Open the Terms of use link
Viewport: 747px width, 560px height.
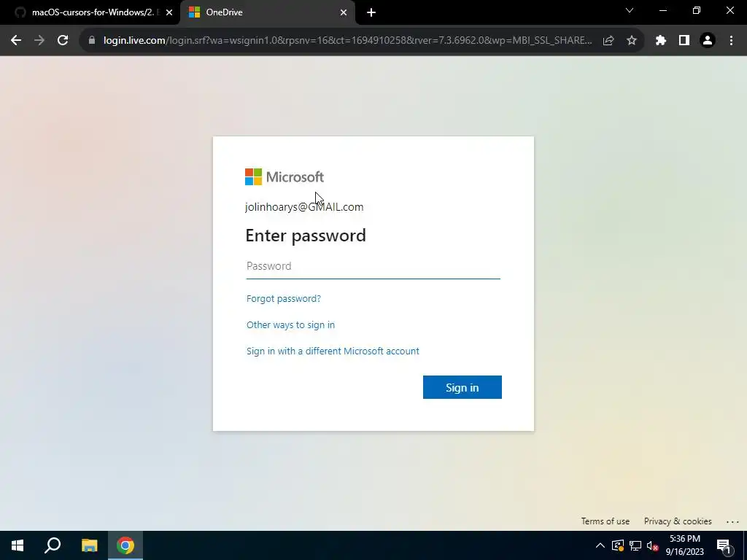(605, 521)
